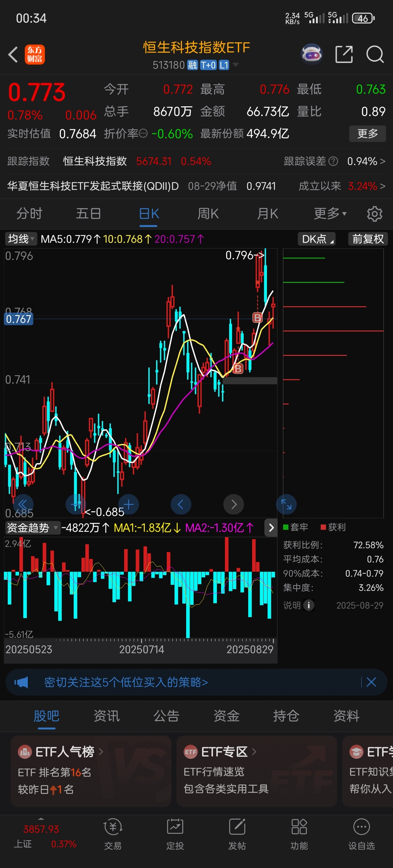Open the 均线 indicator dropdown

(21, 239)
